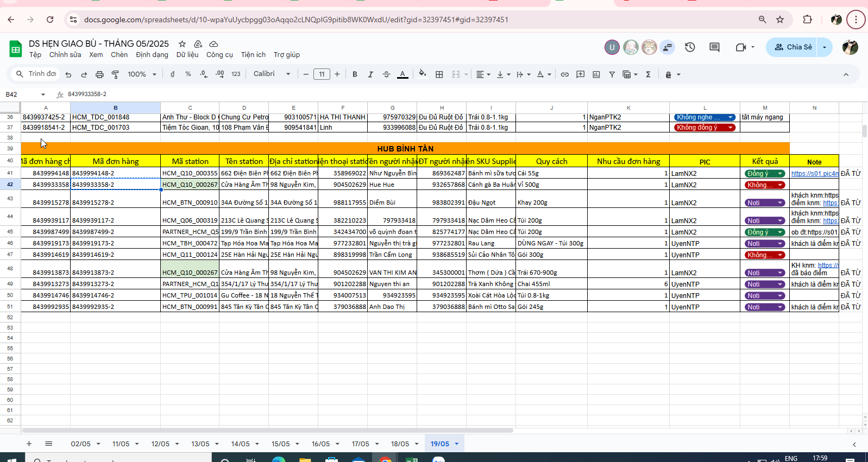Open Trình đơn menu search box
868x462 pixels.
(x=36, y=74)
